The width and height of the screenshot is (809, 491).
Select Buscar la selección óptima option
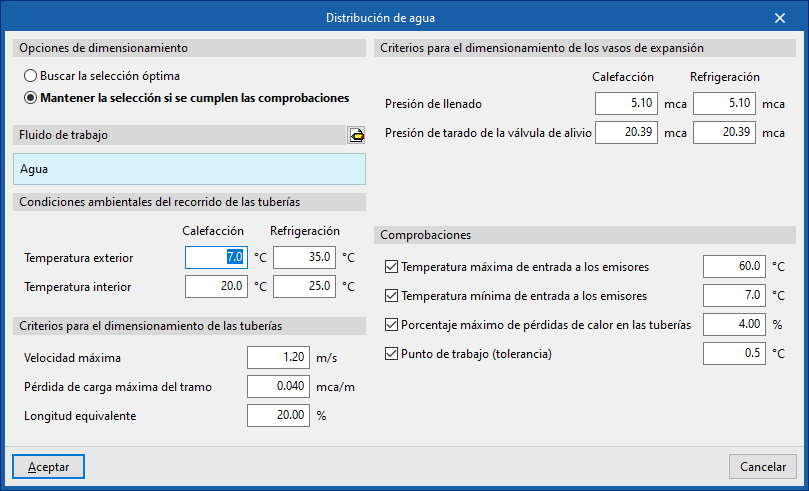(x=31, y=76)
